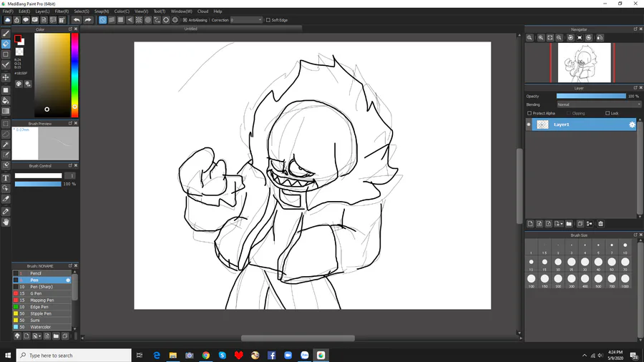This screenshot has height=362, width=644.
Task: Open the Blending mode dropdown
Action: pos(598,104)
